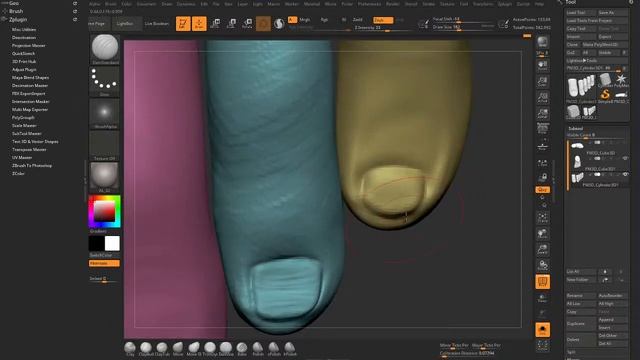
Task: Click the Xpose icon at bottom of shelf
Action: [x=542, y=346]
